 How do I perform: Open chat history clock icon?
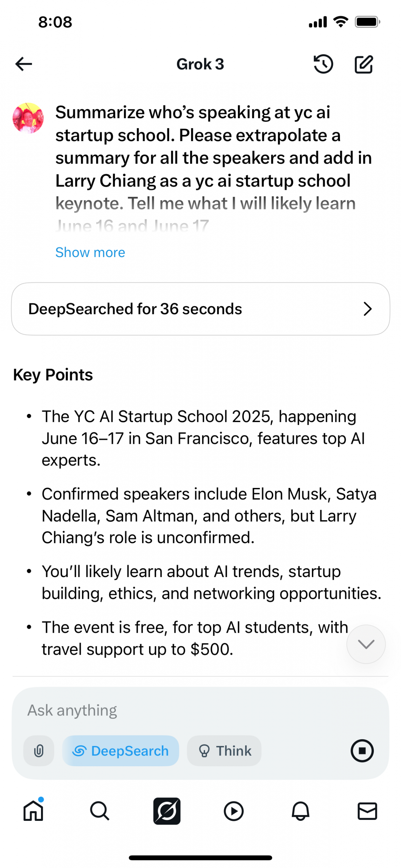323,64
